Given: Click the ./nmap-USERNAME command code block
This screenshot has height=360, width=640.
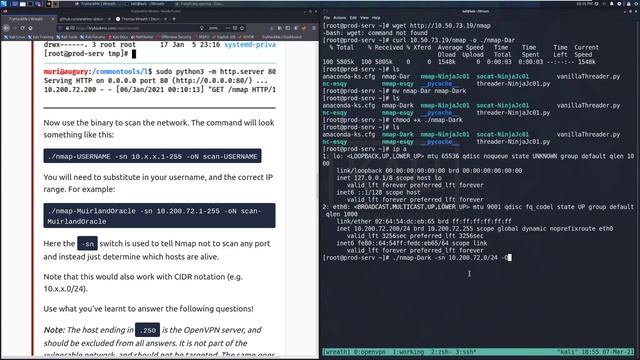Looking at the screenshot, I should pyautogui.click(x=152, y=156).
